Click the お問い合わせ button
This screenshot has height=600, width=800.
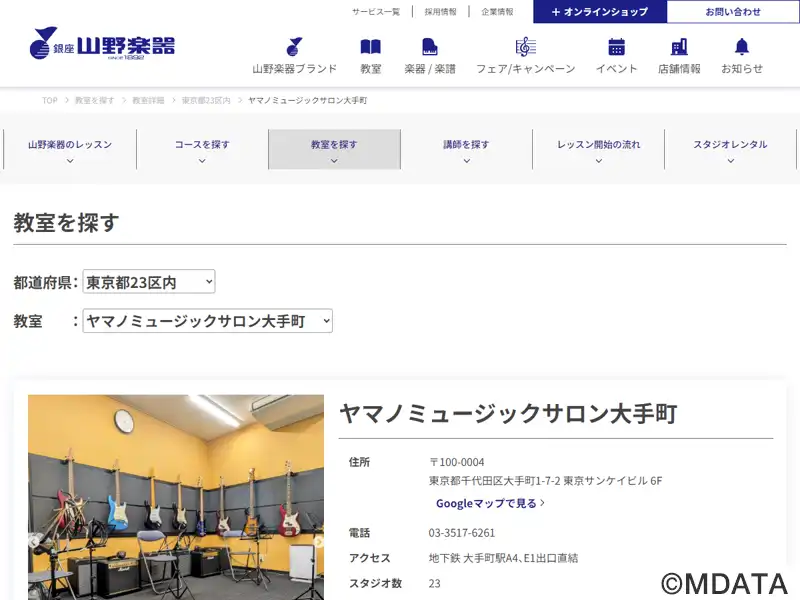tap(733, 12)
